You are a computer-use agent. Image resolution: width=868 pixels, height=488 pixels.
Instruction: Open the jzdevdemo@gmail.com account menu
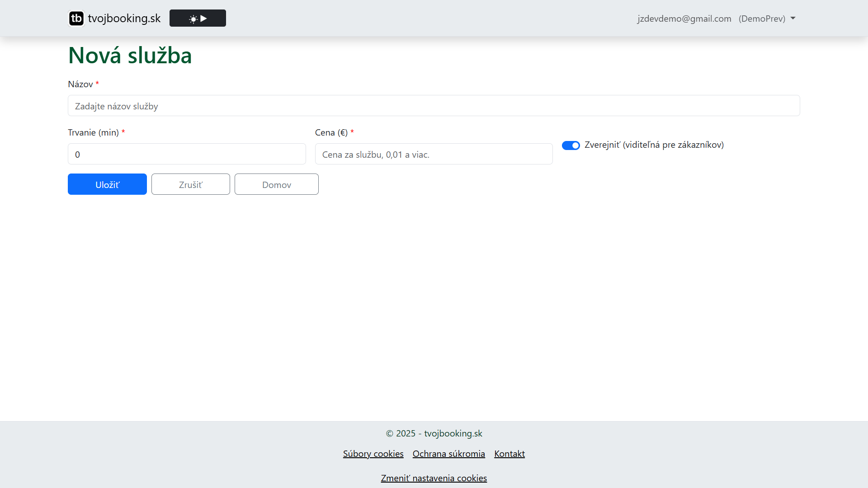pyautogui.click(x=684, y=19)
